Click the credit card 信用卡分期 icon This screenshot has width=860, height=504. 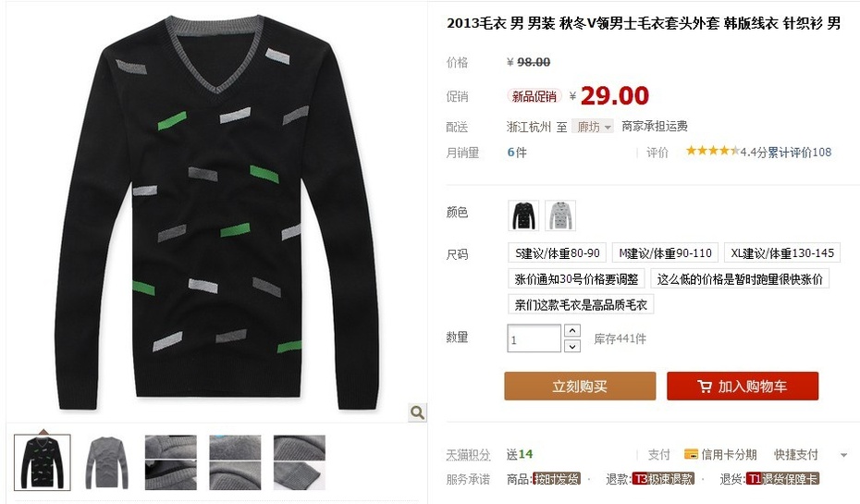point(691,454)
